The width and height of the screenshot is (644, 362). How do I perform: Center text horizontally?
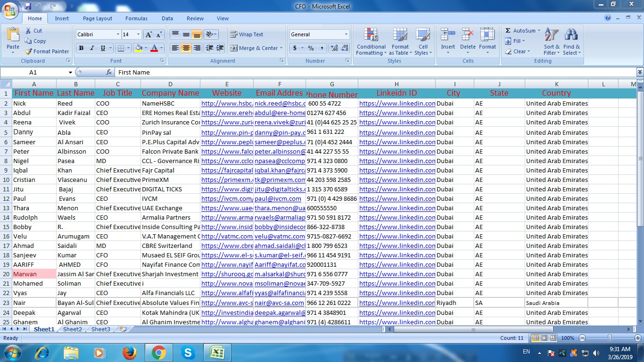pos(186,48)
